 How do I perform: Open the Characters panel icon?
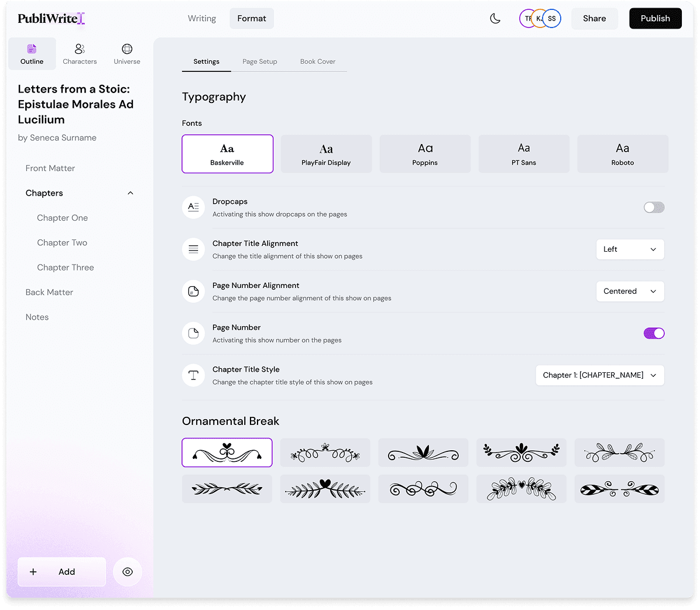tap(80, 49)
